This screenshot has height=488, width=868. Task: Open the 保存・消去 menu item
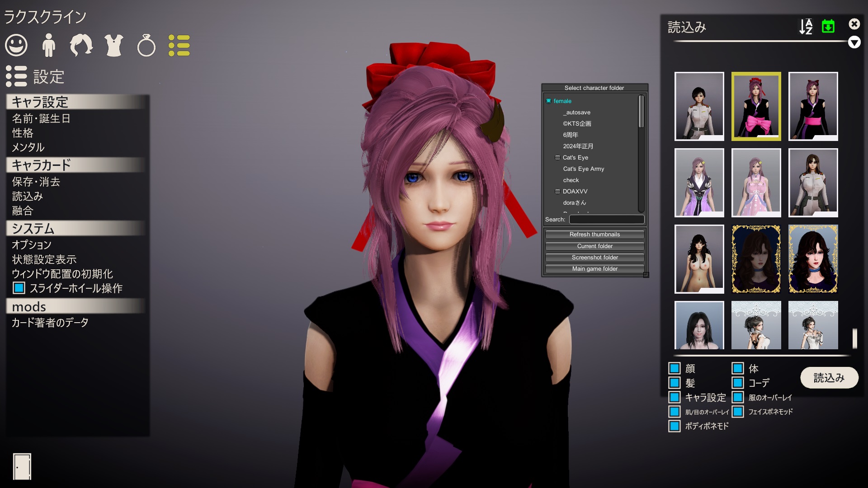(36, 182)
